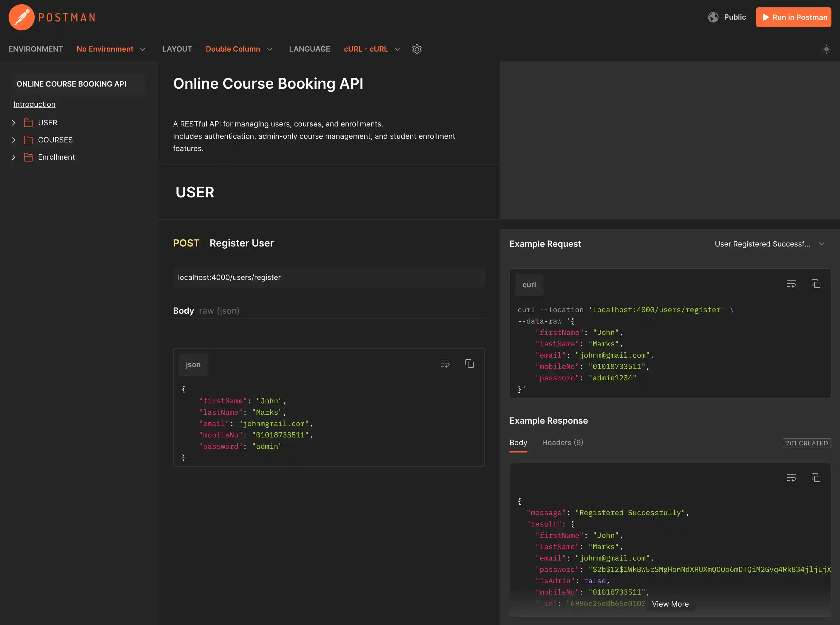Toggle line wrapping in the curl example
Image resolution: width=840 pixels, height=625 pixels.
pyautogui.click(x=791, y=283)
